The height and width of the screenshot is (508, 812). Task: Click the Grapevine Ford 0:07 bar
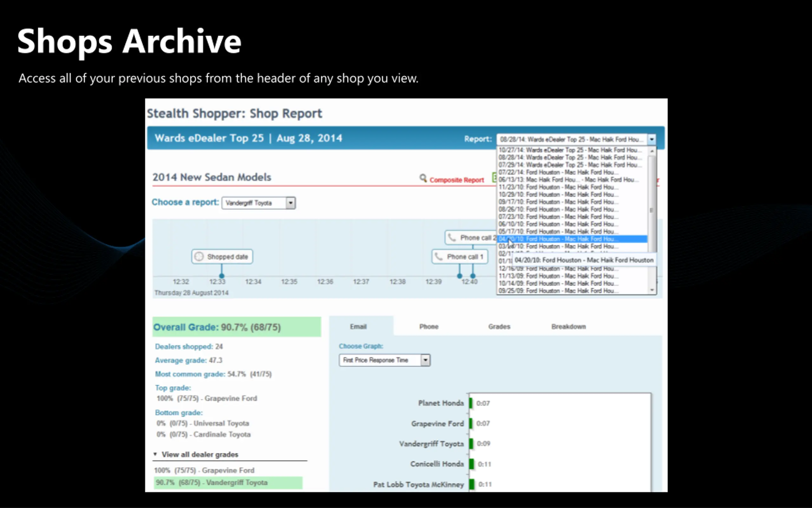point(470,423)
